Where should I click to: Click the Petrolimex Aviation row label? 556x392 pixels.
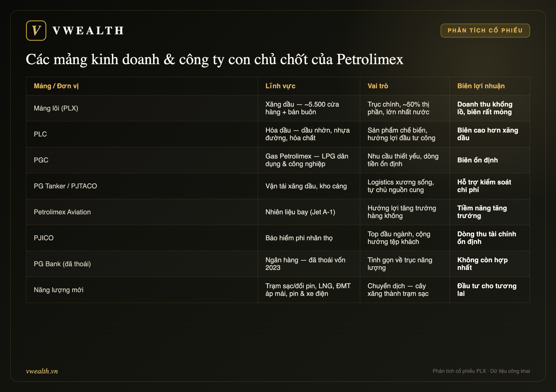(x=62, y=212)
